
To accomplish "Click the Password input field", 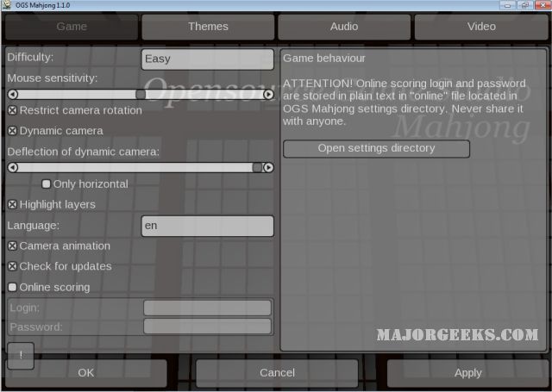I will click(x=207, y=327).
